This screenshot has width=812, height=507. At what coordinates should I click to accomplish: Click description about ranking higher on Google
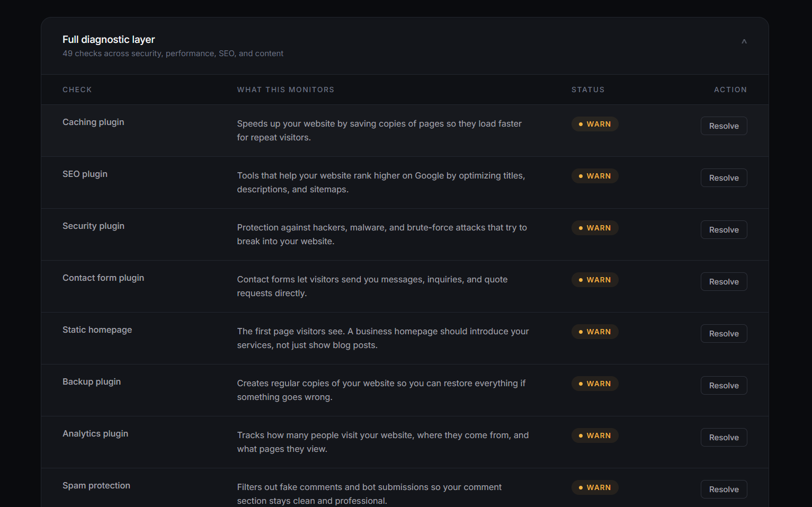pyautogui.click(x=381, y=182)
